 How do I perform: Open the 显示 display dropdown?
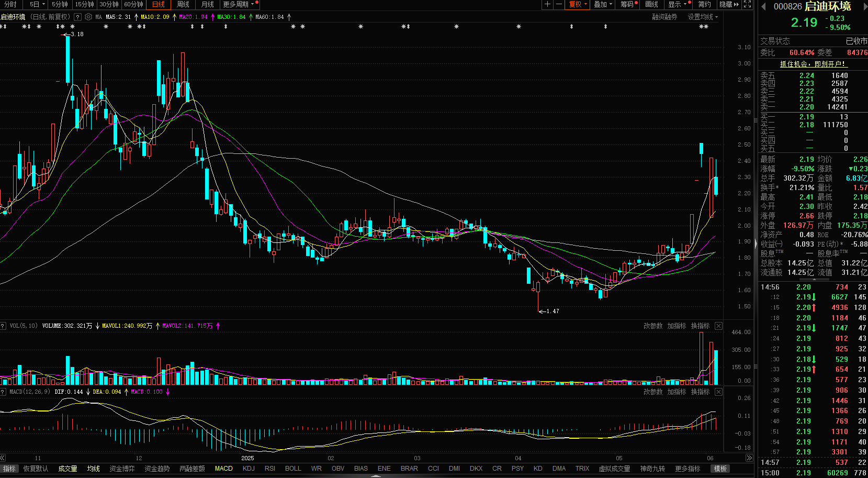[679, 4]
